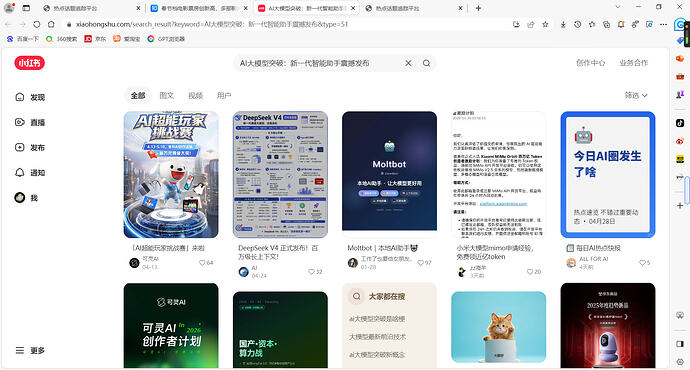Open the AI超能玩家挑战赛 cover thumbnail
The image size is (690, 370).
click(171, 174)
